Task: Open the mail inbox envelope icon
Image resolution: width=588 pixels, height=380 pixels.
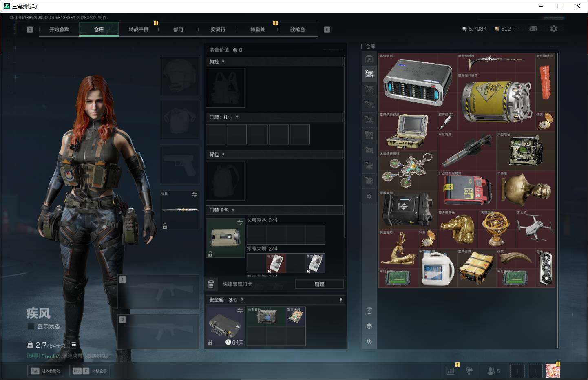Action: [x=533, y=29]
